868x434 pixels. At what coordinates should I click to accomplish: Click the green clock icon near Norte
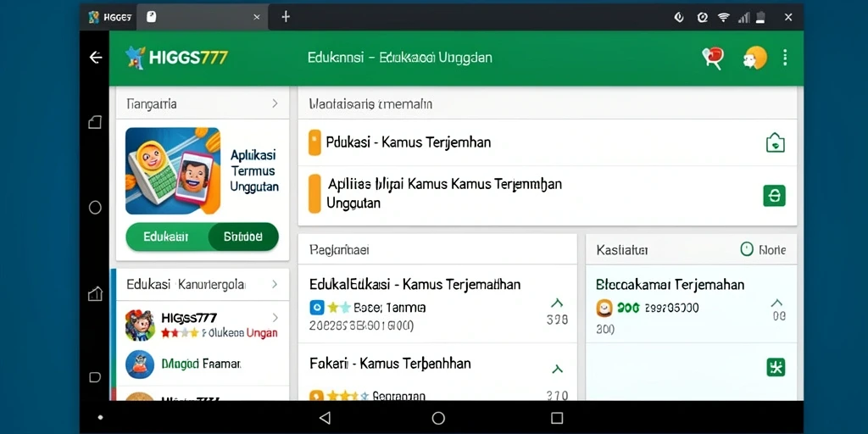click(747, 250)
